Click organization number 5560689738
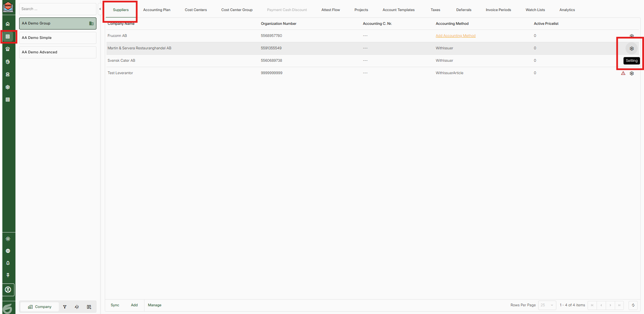This screenshot has height=314, width=644. (x=271, y=61)
